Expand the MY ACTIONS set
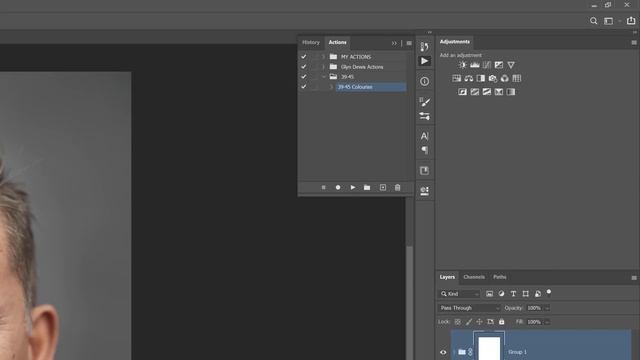The width and height of the screenshot is (640, 360). tap(323, 56)
